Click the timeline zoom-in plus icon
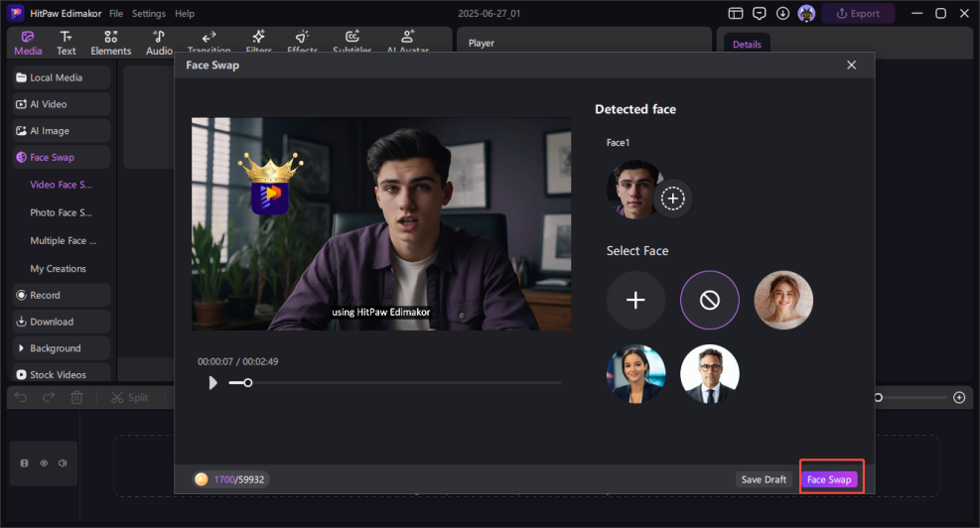 tap(959, 397)
